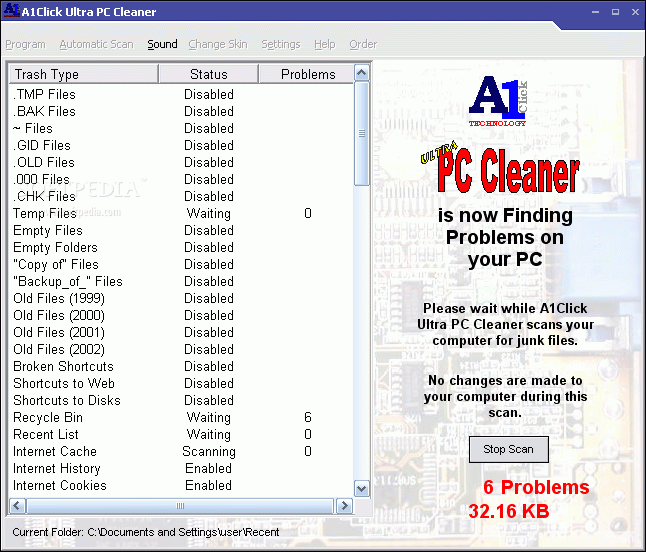
Task: Click the list's scroll left arrow
Action: coord(17,505)
